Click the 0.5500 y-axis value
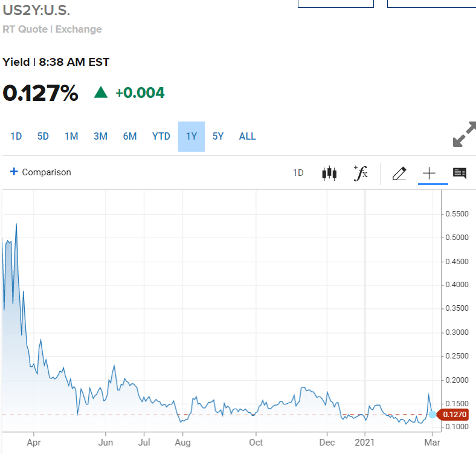The height and width of the screenshot is (454, 476). coord(457,214)
